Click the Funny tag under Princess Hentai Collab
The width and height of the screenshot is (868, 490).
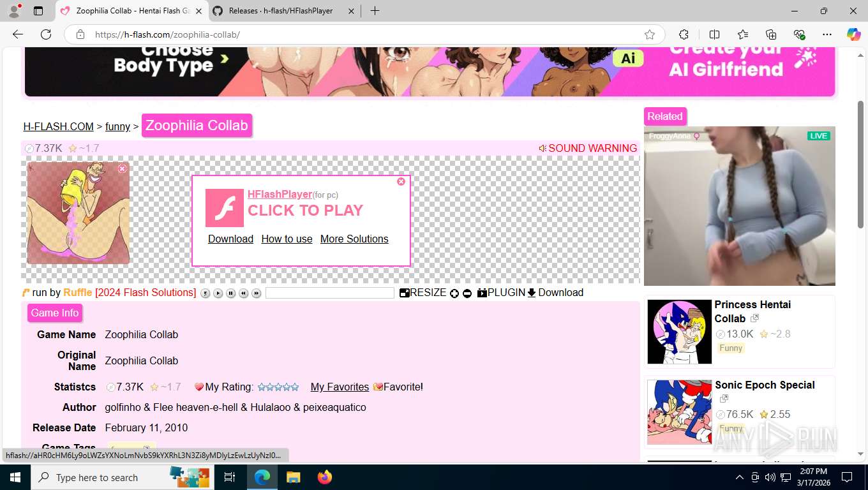pyautogui.click(x=731, y=348)
